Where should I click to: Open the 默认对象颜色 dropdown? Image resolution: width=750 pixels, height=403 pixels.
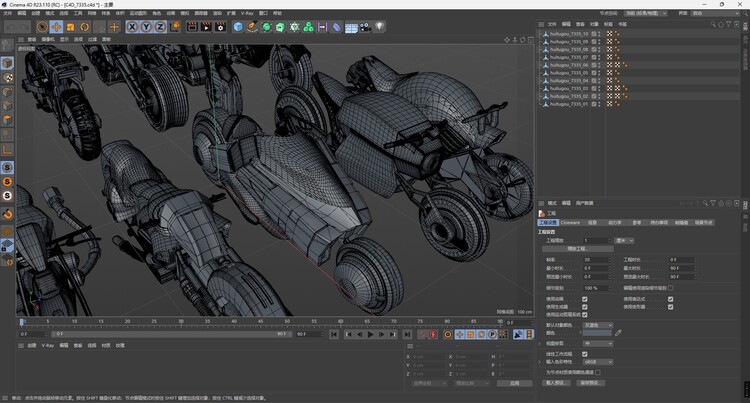click(x=597, y=325)
